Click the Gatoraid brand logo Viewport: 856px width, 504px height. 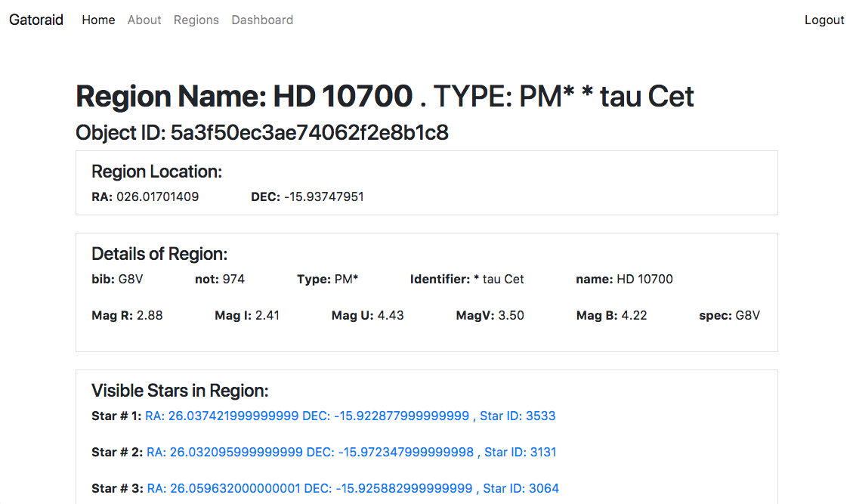(36, 20)
